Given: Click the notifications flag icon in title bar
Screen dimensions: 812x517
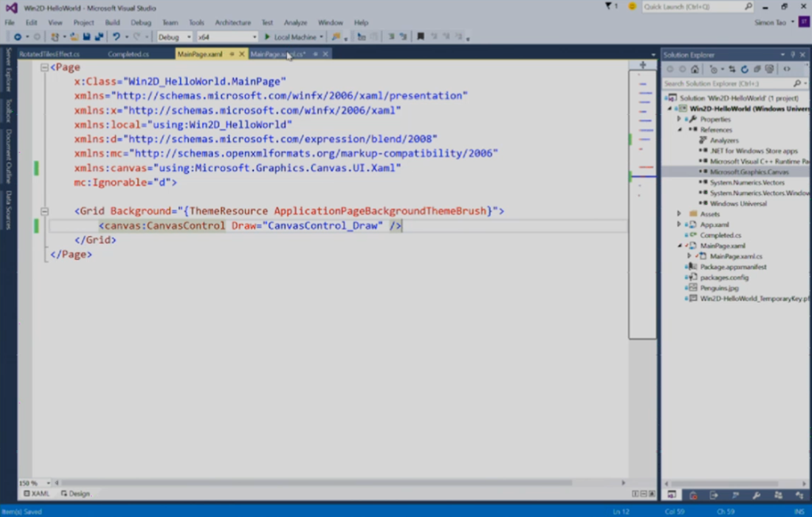Looking at the screenshot, I should click(608, 6).
